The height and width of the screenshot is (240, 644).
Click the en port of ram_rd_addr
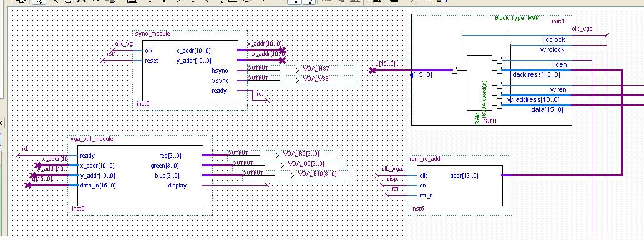click(x=422, y=186)
